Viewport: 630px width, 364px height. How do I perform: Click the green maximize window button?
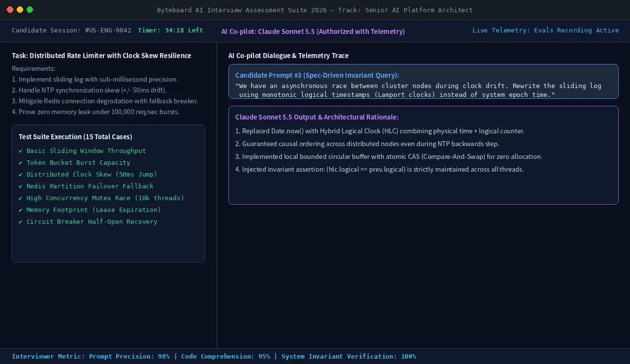(x=30, y=10)
